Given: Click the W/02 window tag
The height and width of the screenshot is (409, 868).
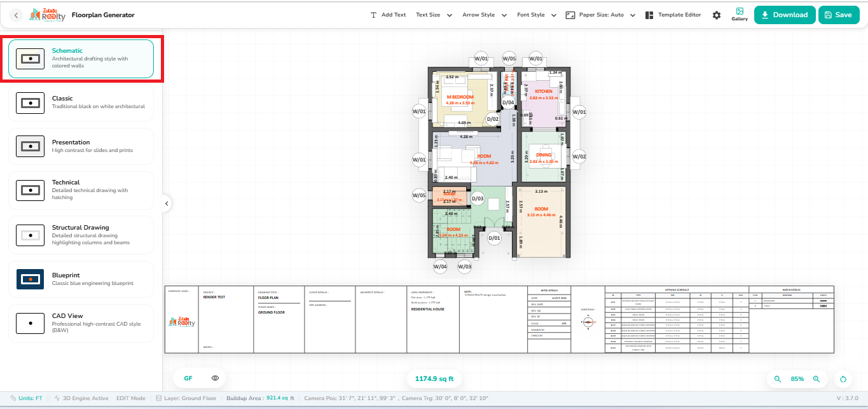Looking at the screenshot, I should 579,156.
